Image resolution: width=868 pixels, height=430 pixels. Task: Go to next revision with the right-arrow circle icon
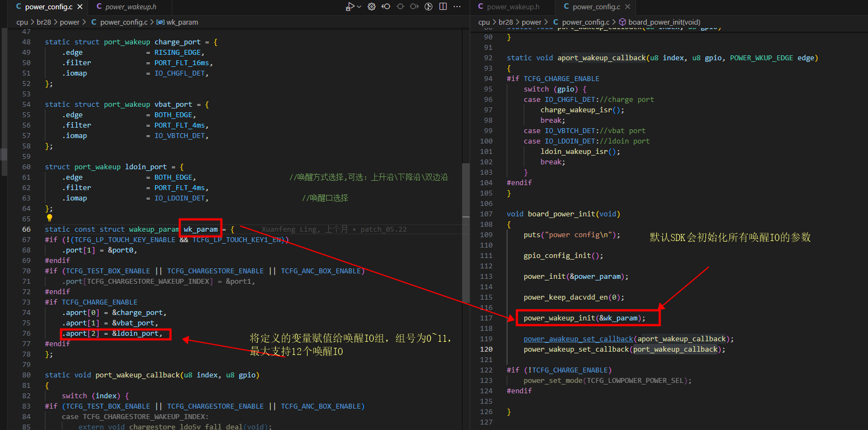(x=414, y=7)
